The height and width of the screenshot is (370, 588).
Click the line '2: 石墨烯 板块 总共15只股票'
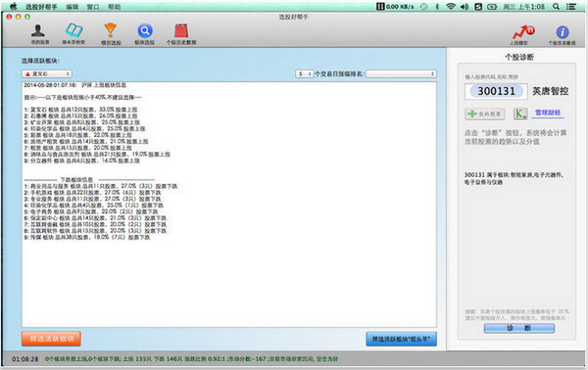click(x=80, y=116)
